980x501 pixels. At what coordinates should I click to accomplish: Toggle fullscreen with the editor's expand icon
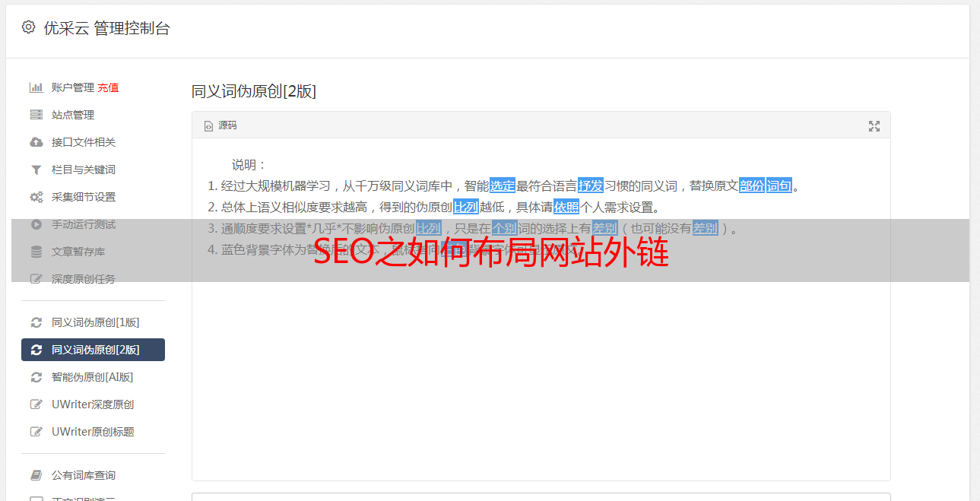(874, 126)
